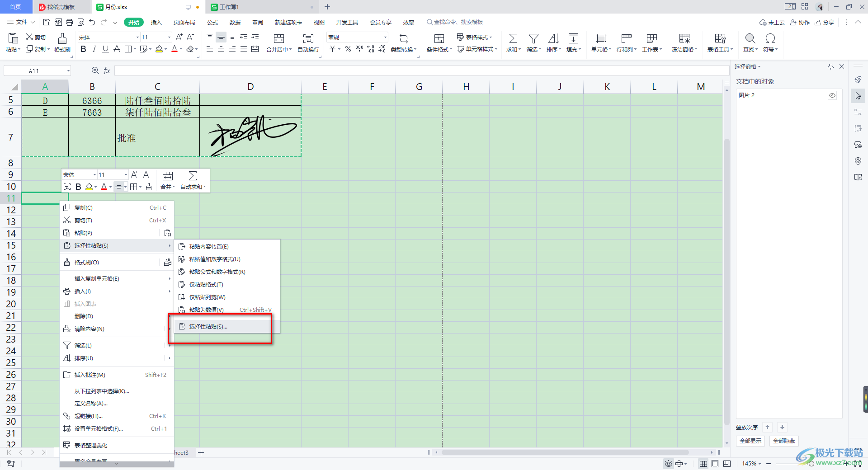Click the 全部隐藏 button
The width and height of the screenshot is (868, 470).
click(x=784, y=441)
